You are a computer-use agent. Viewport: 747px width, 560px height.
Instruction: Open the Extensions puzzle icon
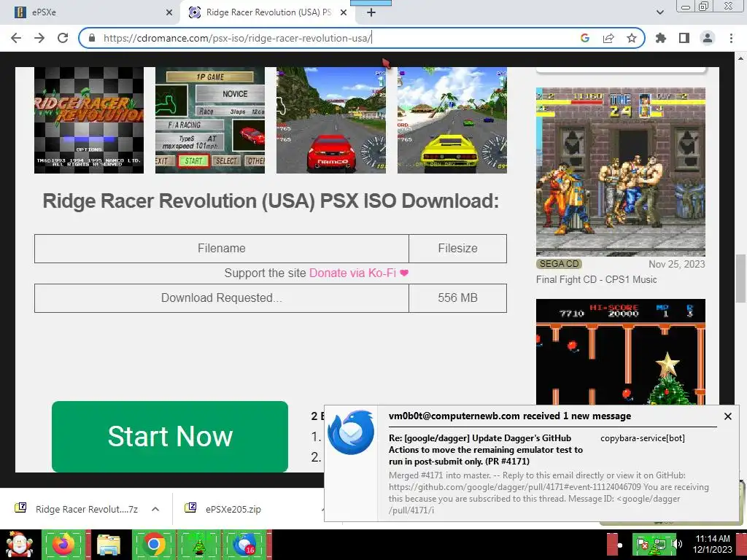pos(661,38)
